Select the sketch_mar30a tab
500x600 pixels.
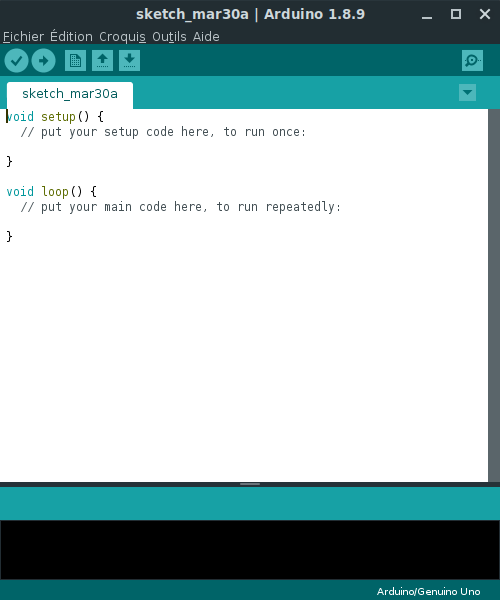click(x=70, y=94)
